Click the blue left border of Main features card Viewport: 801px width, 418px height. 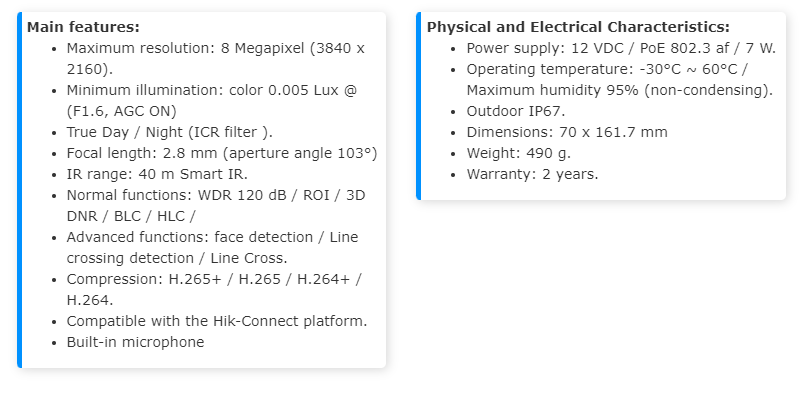click(x=19, y=190)
